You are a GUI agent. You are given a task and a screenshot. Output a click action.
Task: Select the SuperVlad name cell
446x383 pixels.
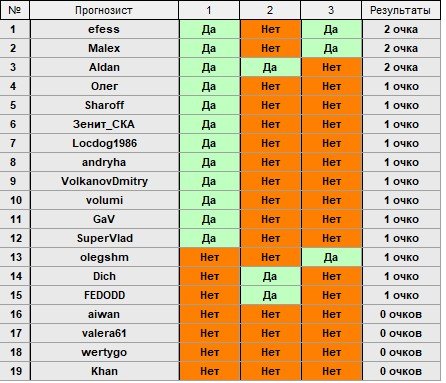[x=104, y=238]
